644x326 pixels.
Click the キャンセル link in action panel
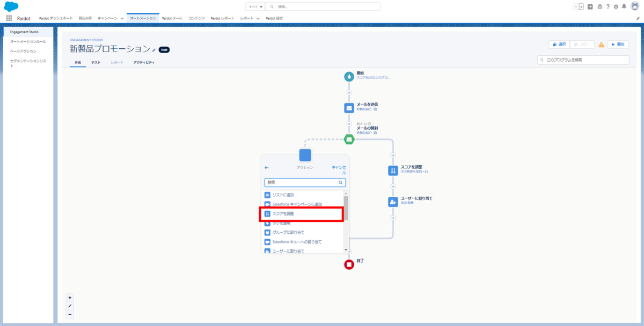tap(339, 170)
